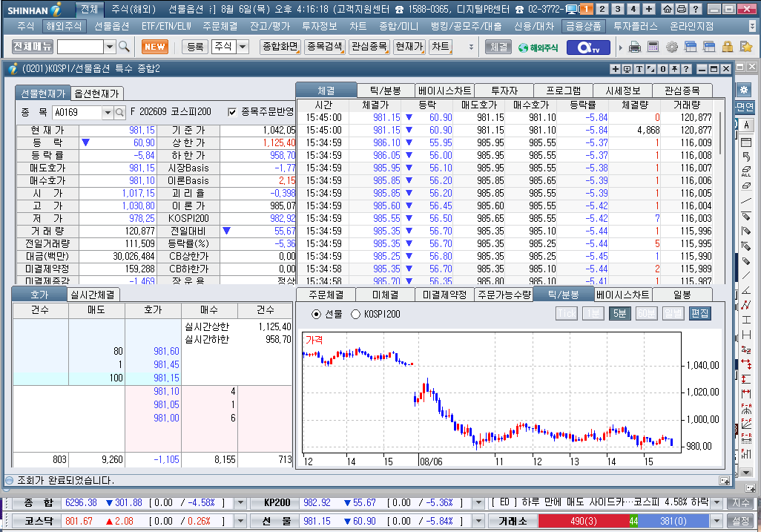Click the 설정 button at bottom right
This screenshot has width=761, height=532.
(x=741, y=522)
